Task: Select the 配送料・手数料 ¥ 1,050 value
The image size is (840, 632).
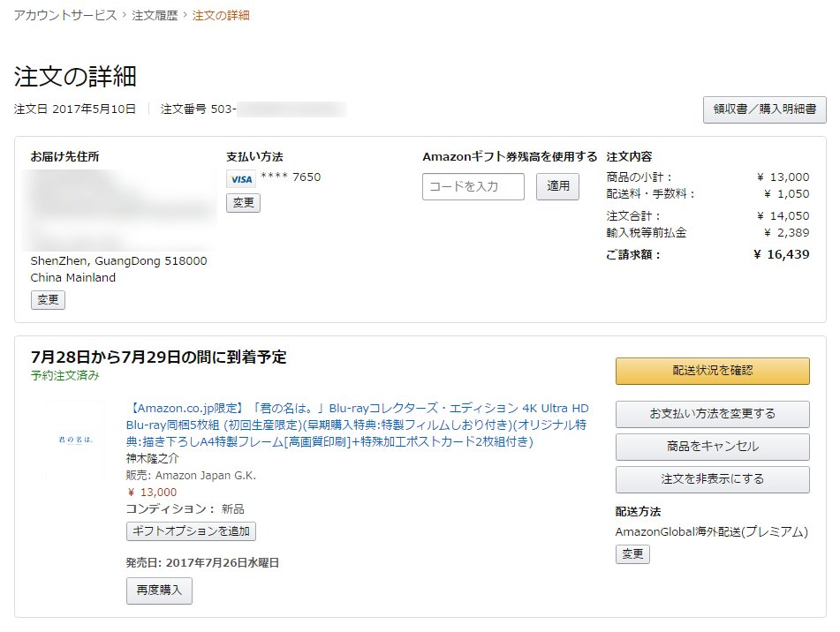Action: (786, 193)
